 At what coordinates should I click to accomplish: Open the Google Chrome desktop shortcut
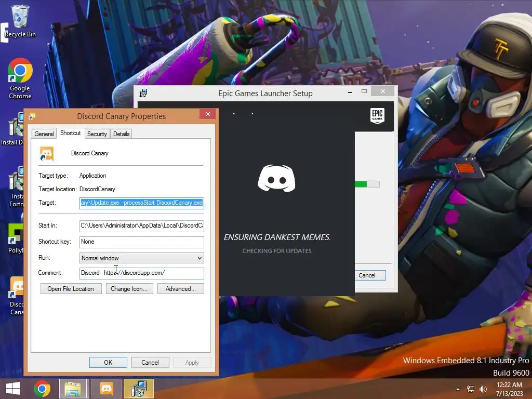(20, 78)
